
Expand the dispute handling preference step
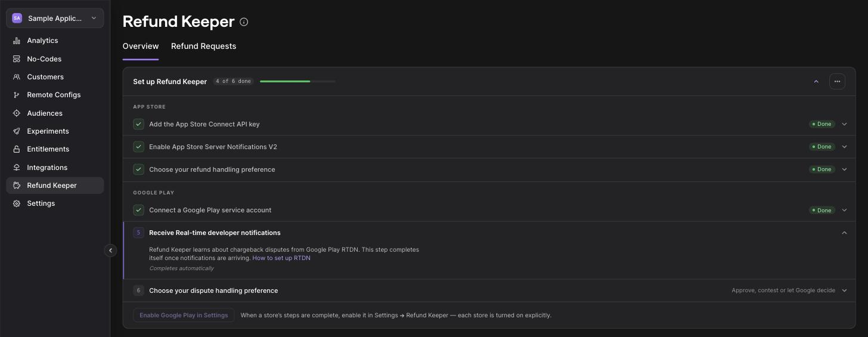click(x=844, y=290)
